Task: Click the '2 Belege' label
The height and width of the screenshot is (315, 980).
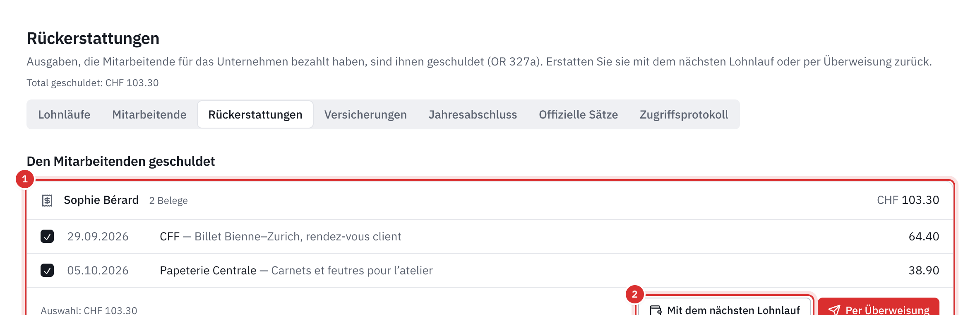Action: (168, 201)
